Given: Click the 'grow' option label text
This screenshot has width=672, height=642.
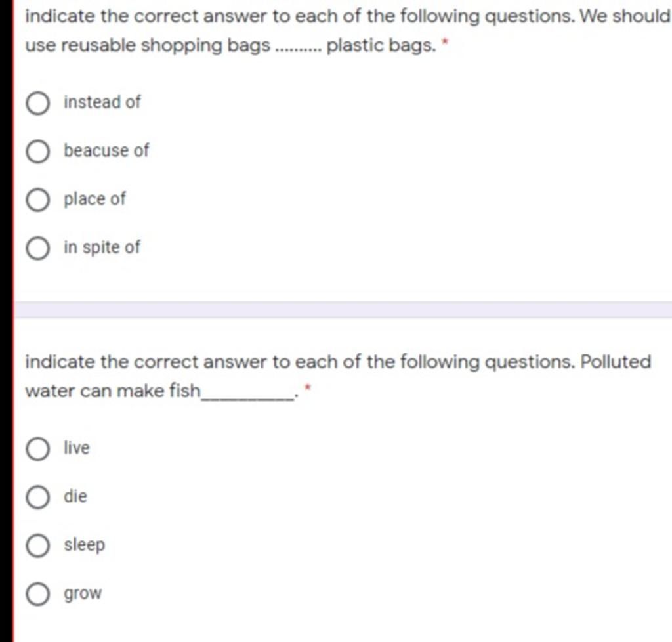Looking at the screenshot, I should [x=83, y=594].
